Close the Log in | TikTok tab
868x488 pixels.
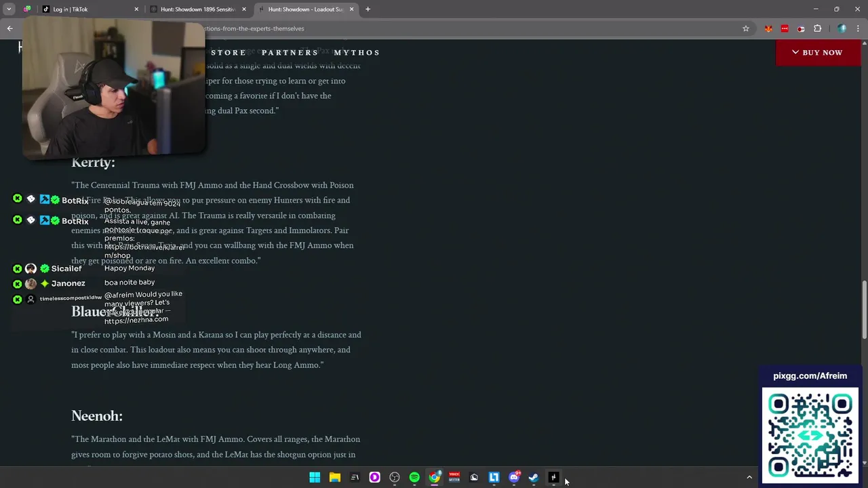coord(136,9)
